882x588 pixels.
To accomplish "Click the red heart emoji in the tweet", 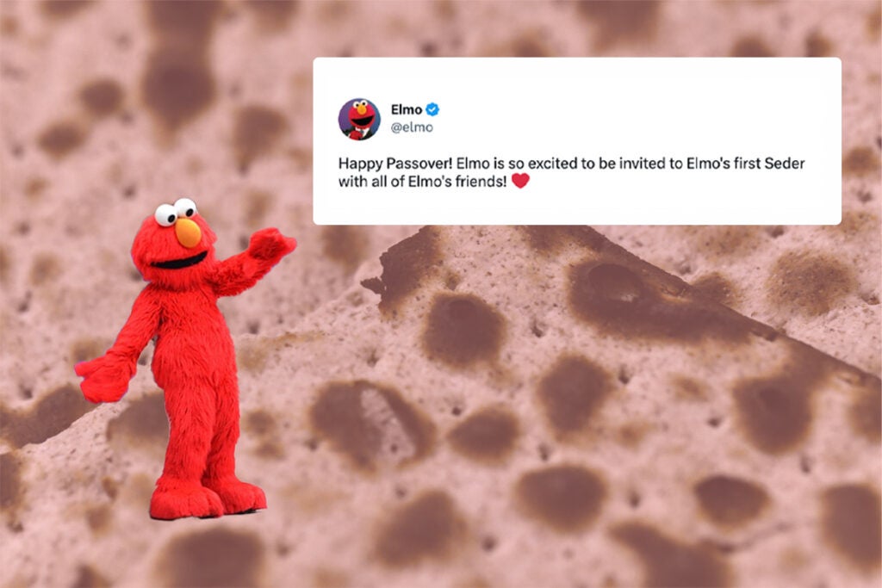I will click(x=520, y=181).
